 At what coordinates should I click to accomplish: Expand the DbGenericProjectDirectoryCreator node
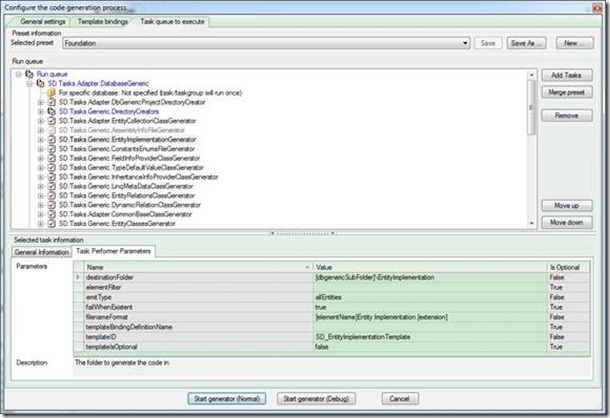pyautogui.click(x=40, y=102)
